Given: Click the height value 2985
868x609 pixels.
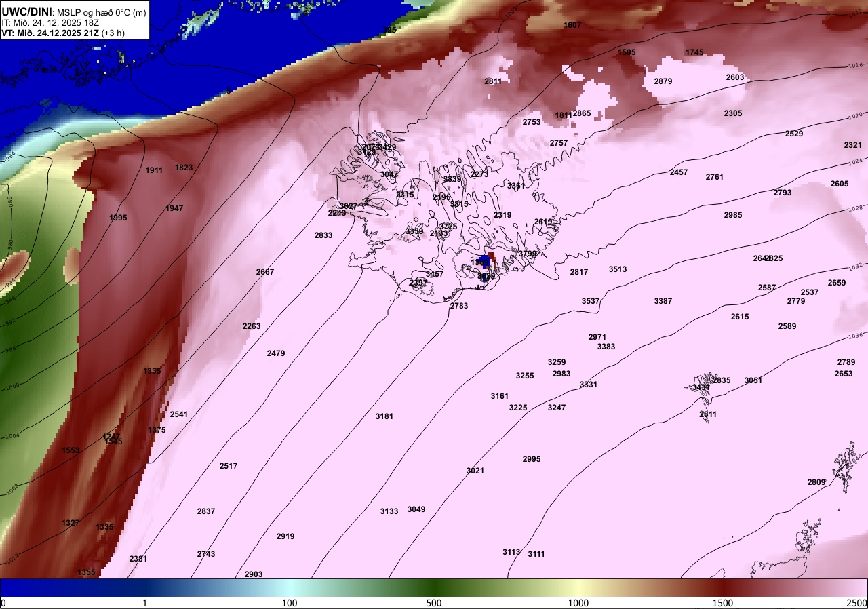Looking at the screenshot, I should [732, 215].
